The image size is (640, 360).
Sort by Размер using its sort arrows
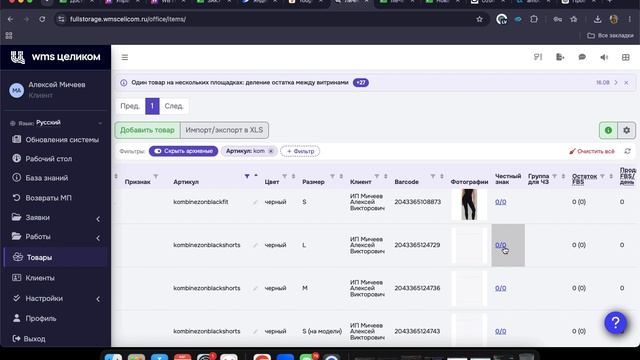pos(341,176)
